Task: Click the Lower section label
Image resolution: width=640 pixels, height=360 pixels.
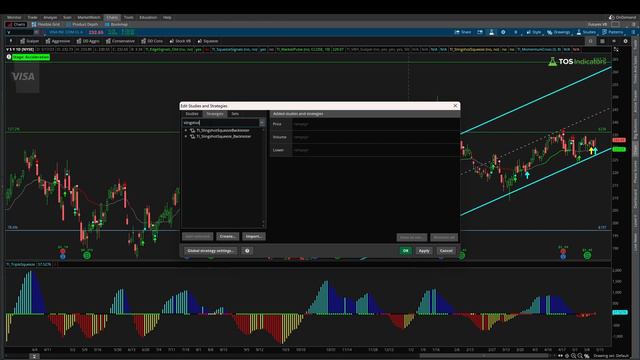Action: (x=278, y=150)
